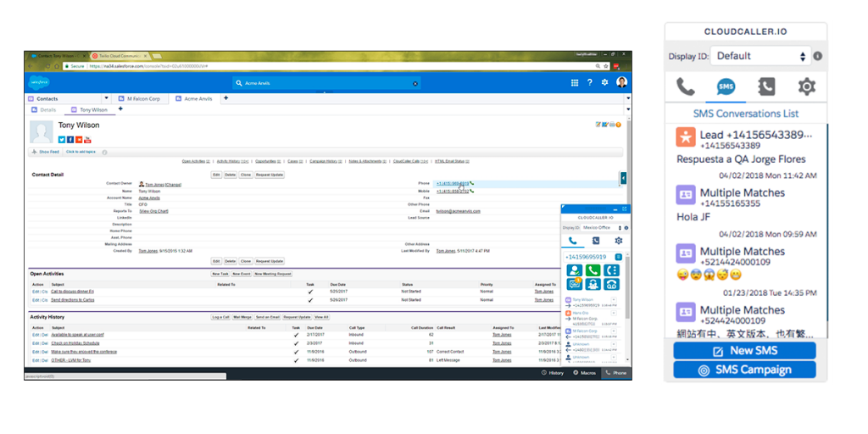The height and width of the screenshot is (434, 868).
Task: Select the dialer tab in small CloudCaller widget
Action: pos(573,240)
